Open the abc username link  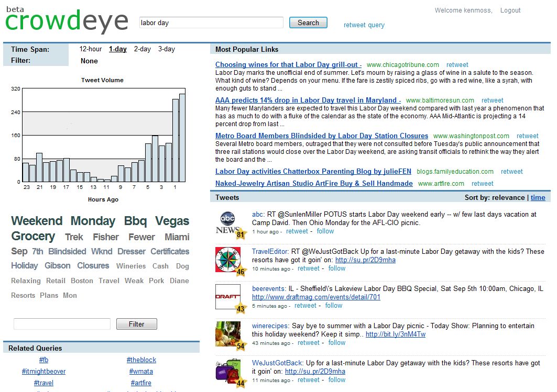click(x=258, y=214)
